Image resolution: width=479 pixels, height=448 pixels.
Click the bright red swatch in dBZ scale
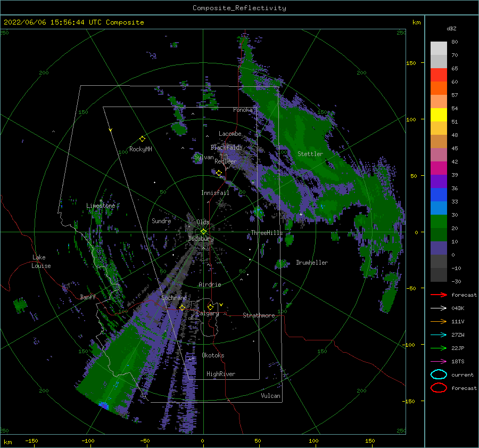[x=439, y=75]
